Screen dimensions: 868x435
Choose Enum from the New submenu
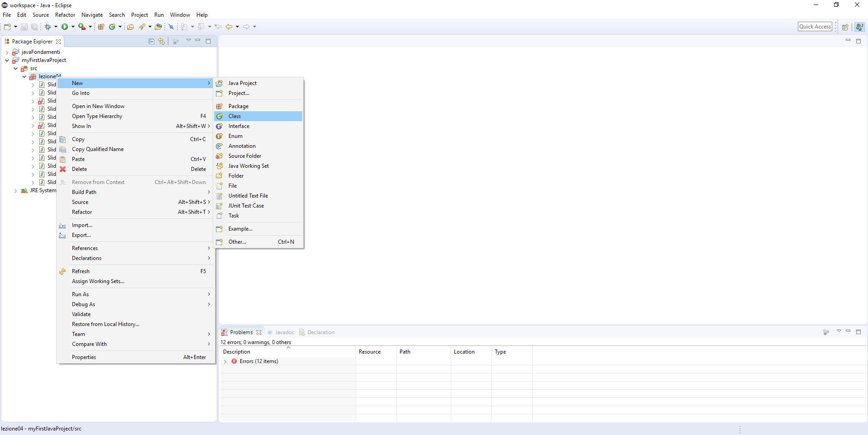[x=258, y=136]
